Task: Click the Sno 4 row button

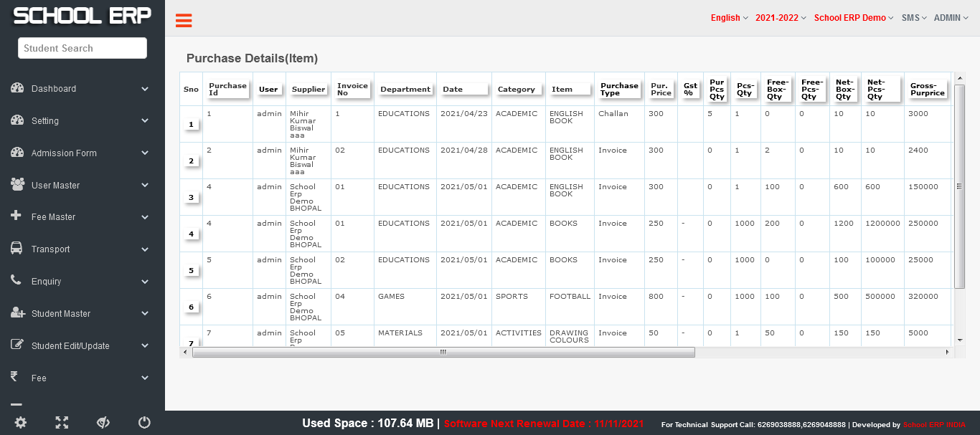Action: coord(191,234)
